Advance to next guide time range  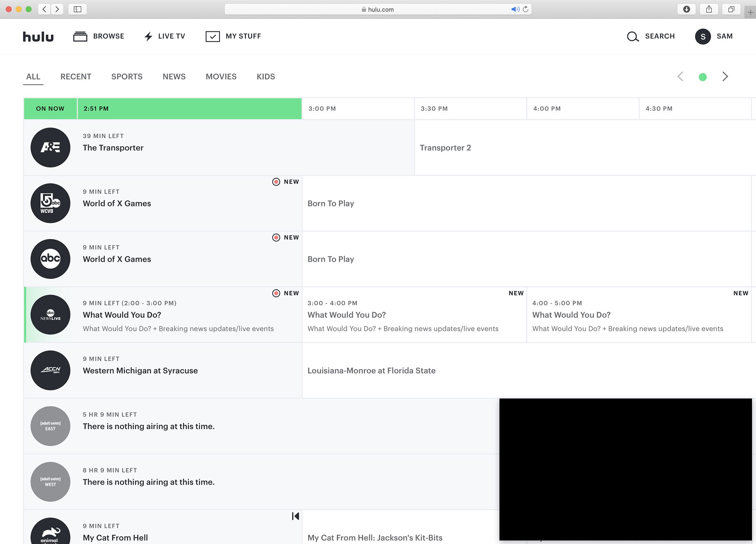tap(725, 77)
